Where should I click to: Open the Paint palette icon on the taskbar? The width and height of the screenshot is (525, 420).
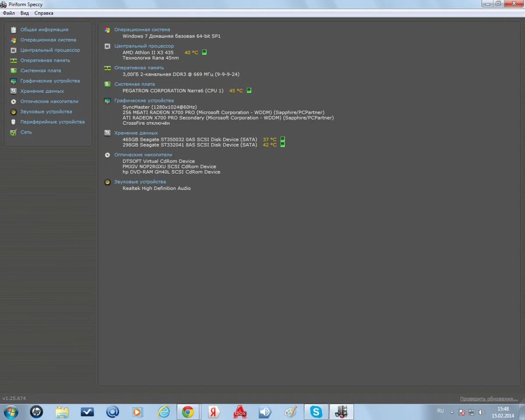[x=290, y=412]
